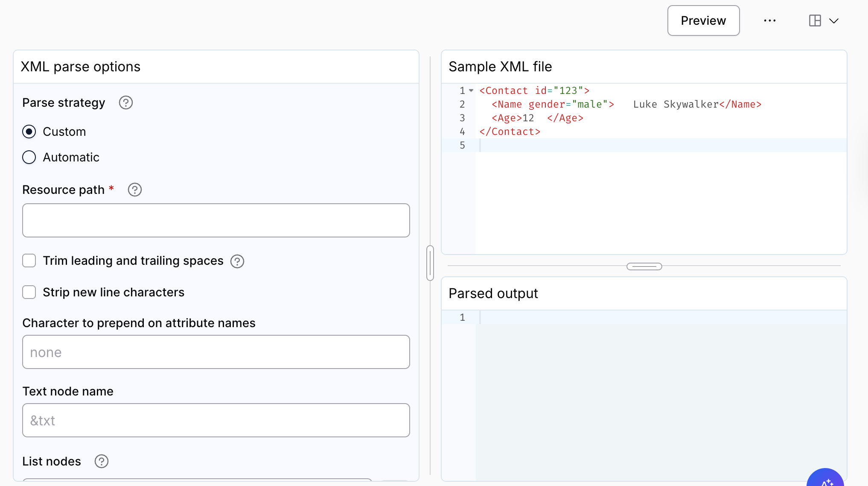Expand the layout dropdown chevron
The width and height of the screenshot is (868, 486).
pos(834,20)
